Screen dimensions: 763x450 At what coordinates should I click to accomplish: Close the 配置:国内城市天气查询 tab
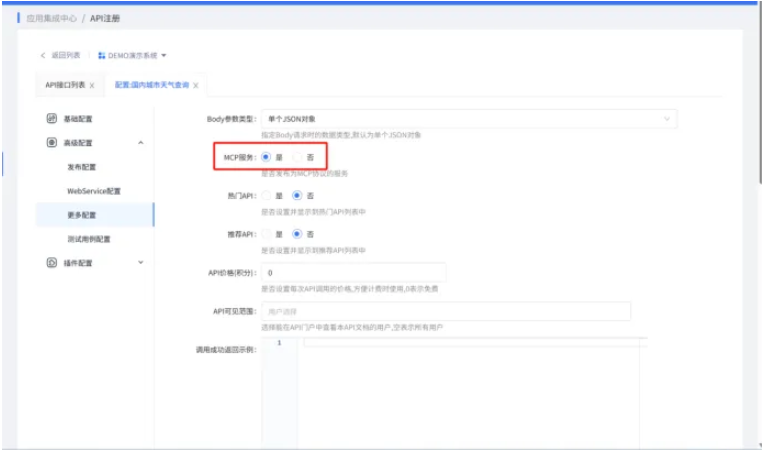(x=196, y=86)
